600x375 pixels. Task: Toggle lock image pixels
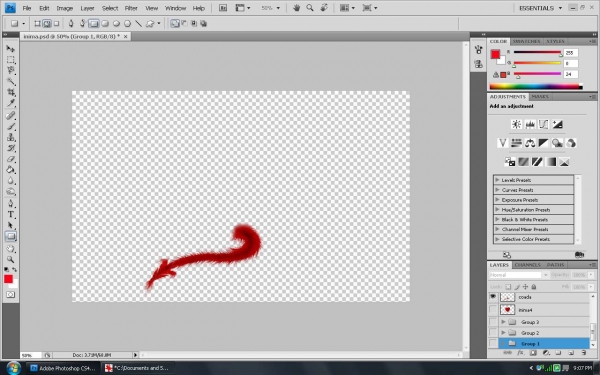coord(517,287)
